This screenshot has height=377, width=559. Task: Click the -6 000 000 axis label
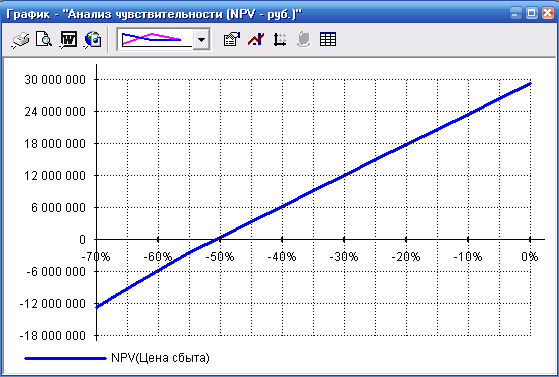[56, 272]
